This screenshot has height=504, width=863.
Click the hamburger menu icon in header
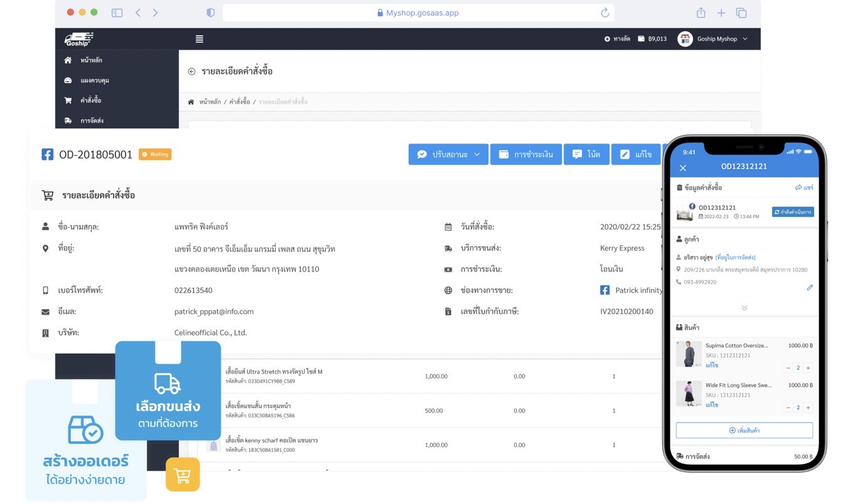pyautogui.click(x=199, y=39)
